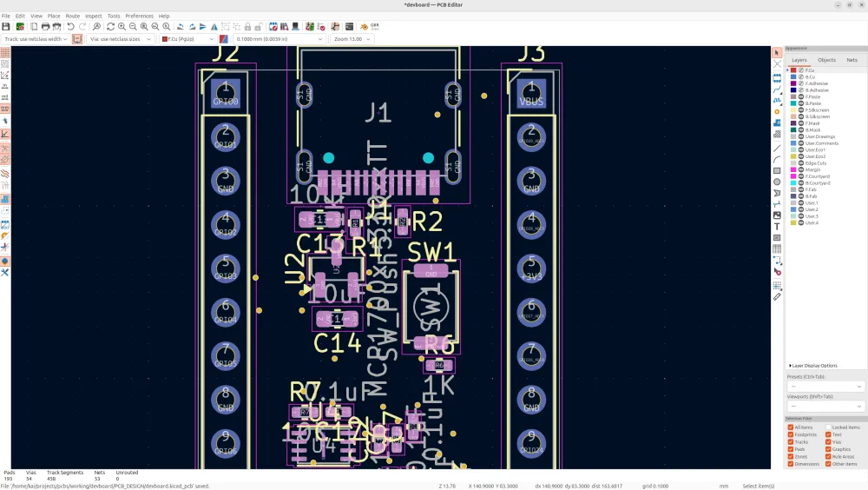
Task: Select the Add Text tool
Action: click(x=777, y=227)
